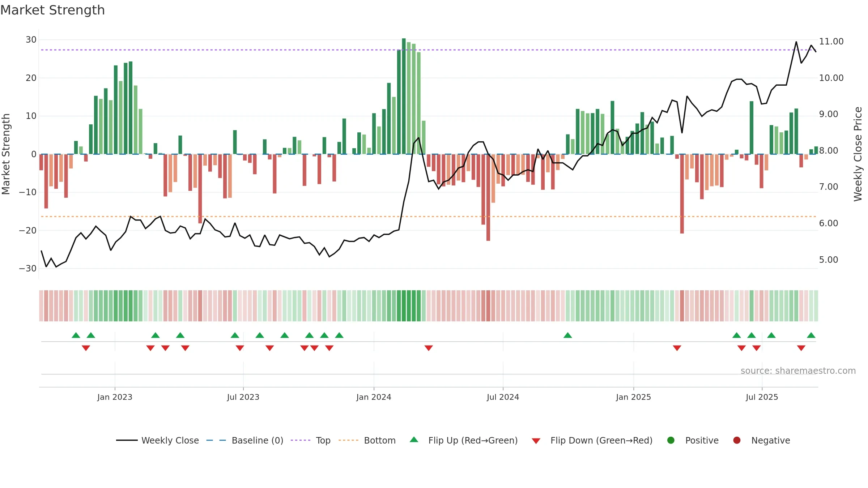
Task: Toggle the Negative legend entry
Action: [761, 440]
